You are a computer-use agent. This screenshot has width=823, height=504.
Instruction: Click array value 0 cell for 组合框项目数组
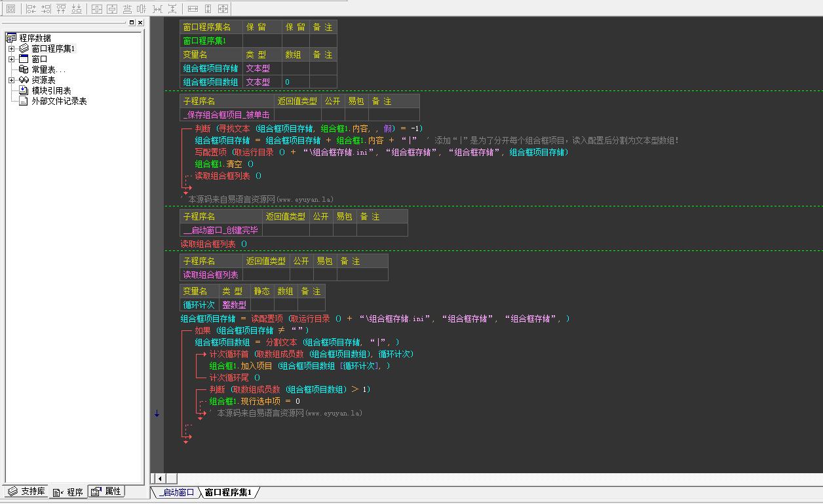coord(296,82)
